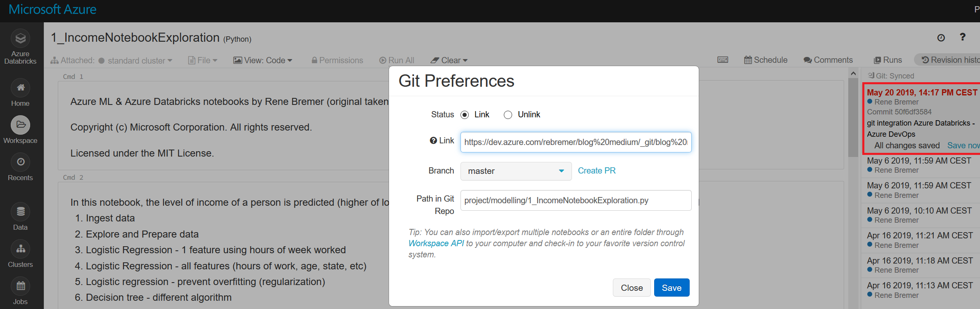Viewport: 980px width, 309px height.
Task: Open the Workspace folder icon
Action: (x=20, y=125)
